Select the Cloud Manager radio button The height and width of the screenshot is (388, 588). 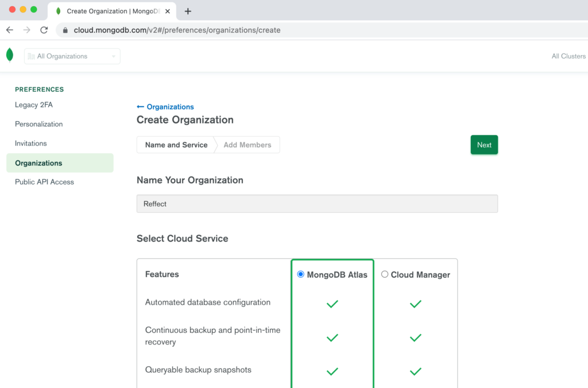(x=384, y=274)
